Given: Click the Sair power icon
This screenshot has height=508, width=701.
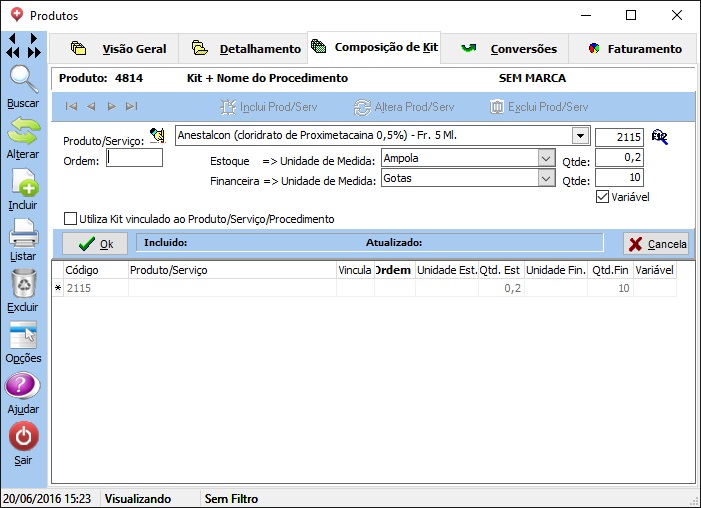Looking at the screenshot, I should pos(23,437).
